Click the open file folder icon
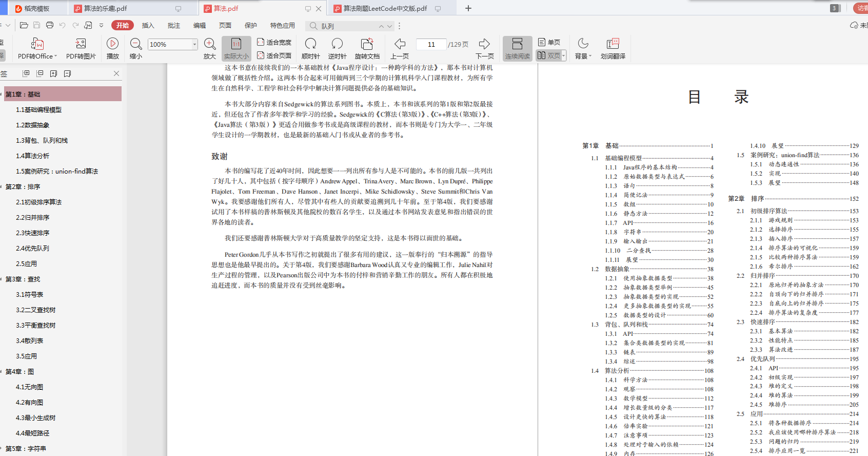Screen dimensions: 868x456 pyautogui.click(x=24, y=25)
